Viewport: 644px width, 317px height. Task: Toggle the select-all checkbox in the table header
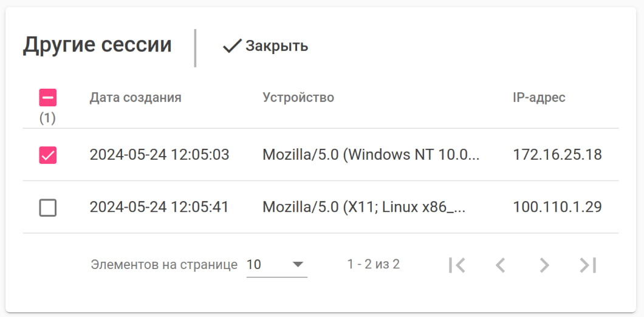tap(48, 98)
